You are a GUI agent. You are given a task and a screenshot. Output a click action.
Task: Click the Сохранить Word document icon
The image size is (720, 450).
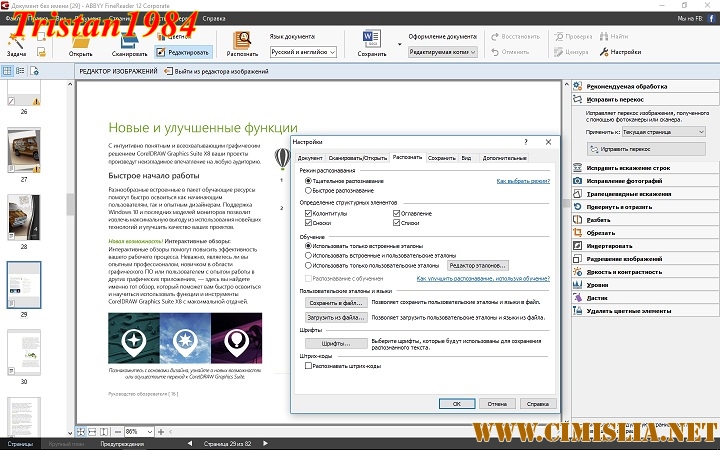pos(371,38)
